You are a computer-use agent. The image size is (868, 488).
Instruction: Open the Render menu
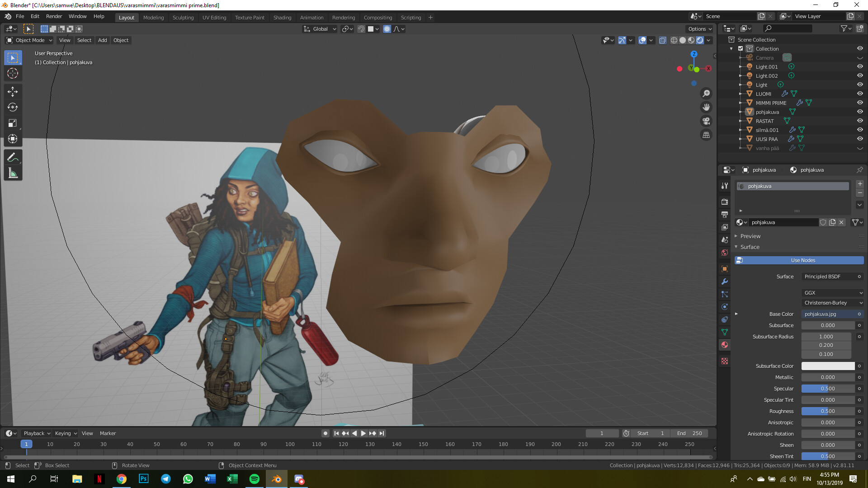(54, 16)
